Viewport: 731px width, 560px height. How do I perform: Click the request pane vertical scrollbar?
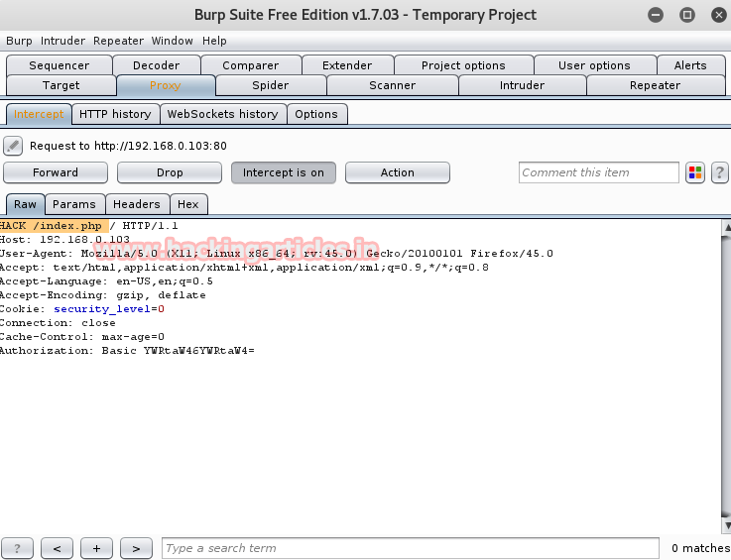726,376
